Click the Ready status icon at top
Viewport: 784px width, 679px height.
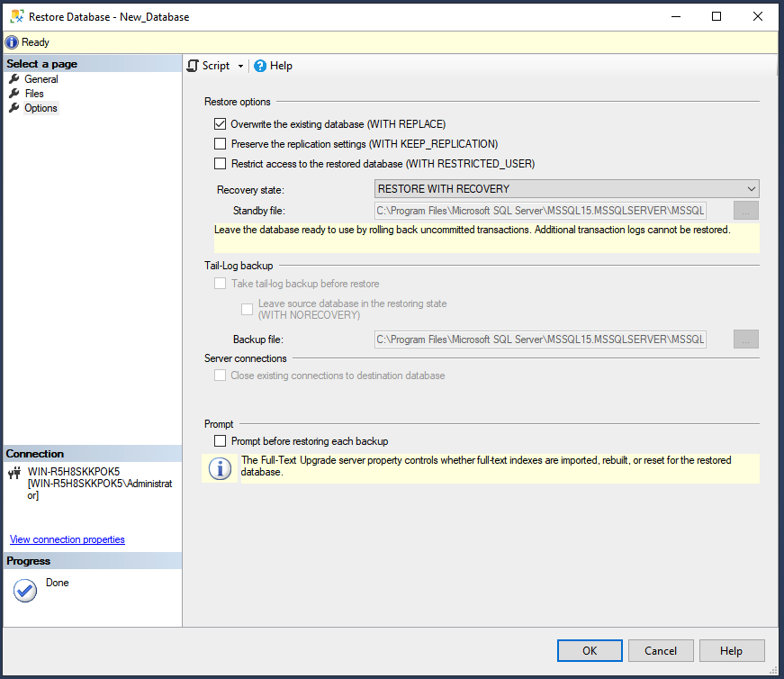point(10,41)
